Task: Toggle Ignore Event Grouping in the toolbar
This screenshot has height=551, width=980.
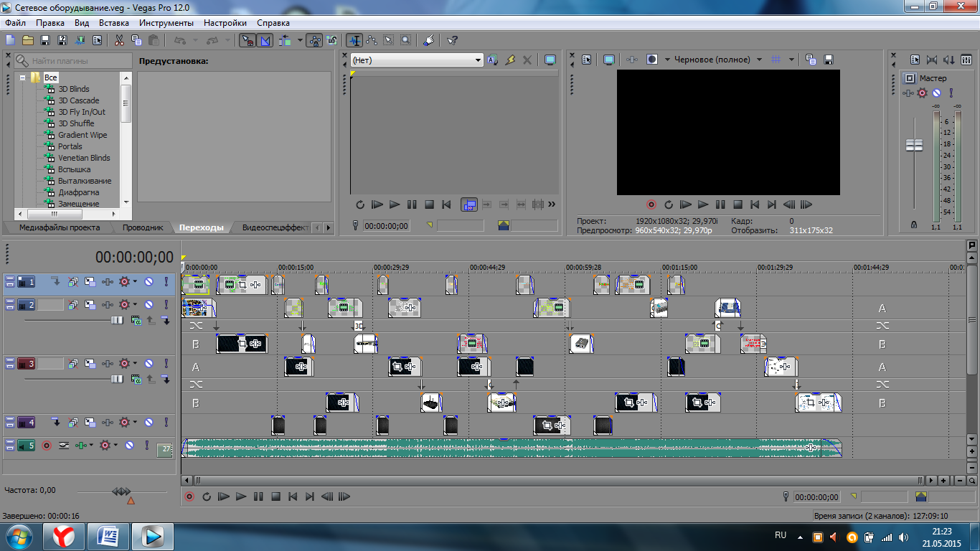Action: coord(331,40)
